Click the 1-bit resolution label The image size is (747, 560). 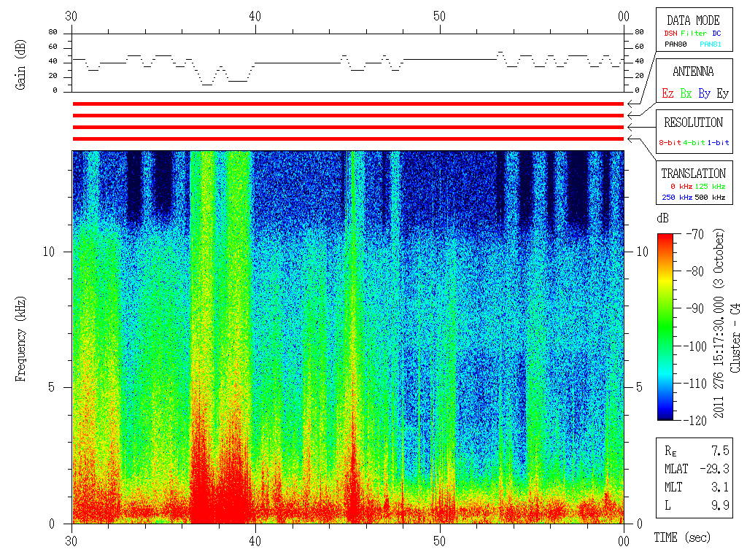(x=718, y=142)
